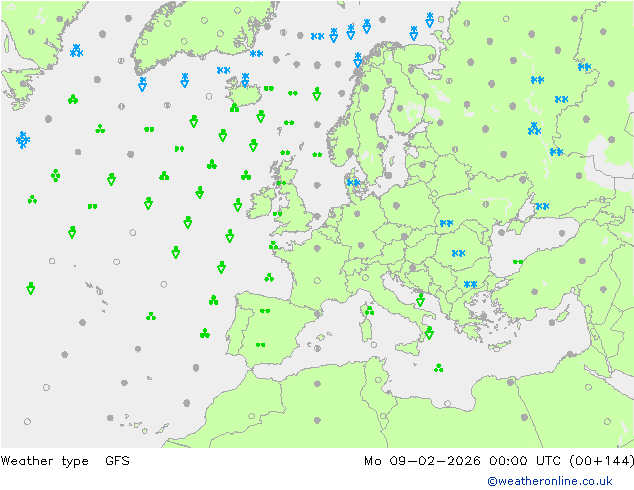The height and width of the screenshot is (490, 634).
Task: Click the blue snow shower symbol on Iceland
Action: [245, 80]
